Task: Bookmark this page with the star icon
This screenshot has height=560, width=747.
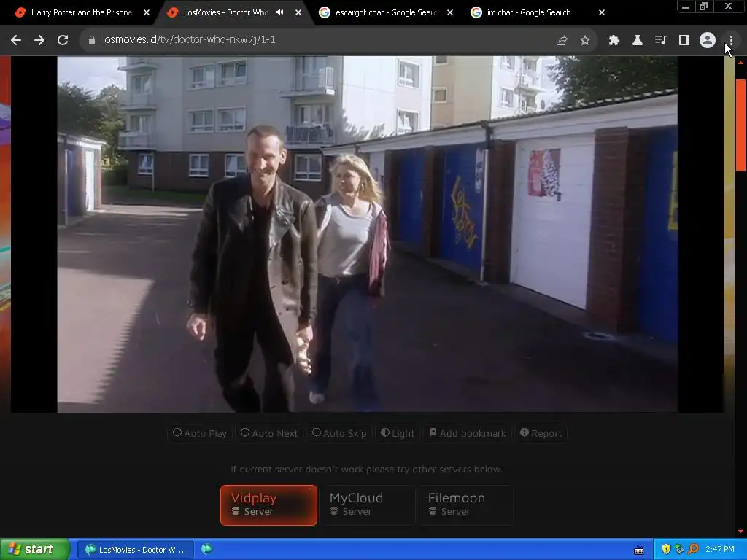Action: tap(585, 41)
